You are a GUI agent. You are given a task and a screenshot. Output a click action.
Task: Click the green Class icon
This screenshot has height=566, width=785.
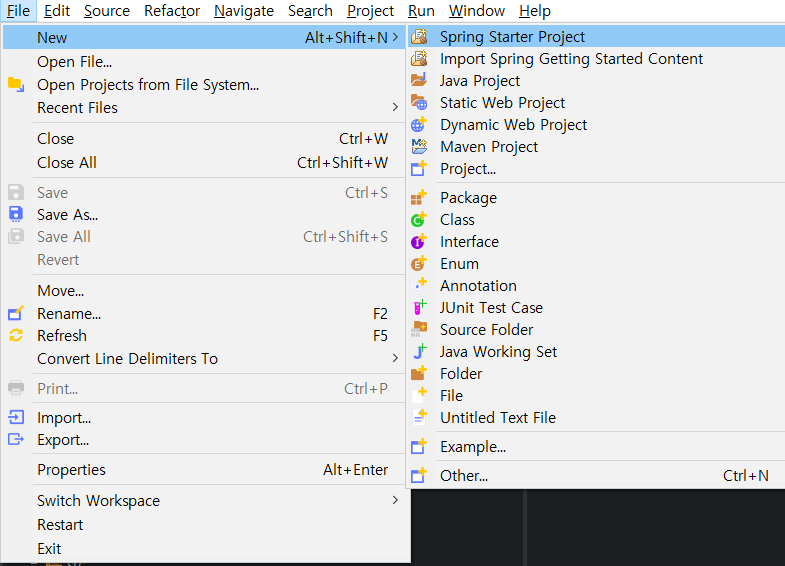click(419, 219)
